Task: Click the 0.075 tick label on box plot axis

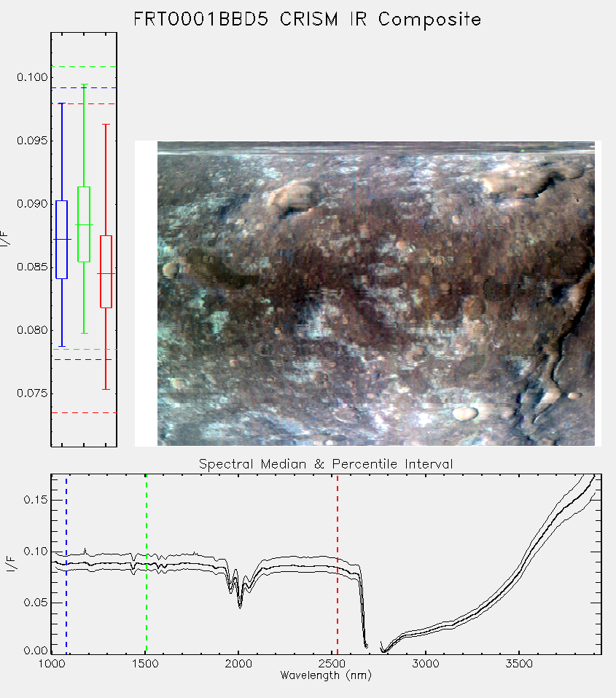Action: pos(32,393)
